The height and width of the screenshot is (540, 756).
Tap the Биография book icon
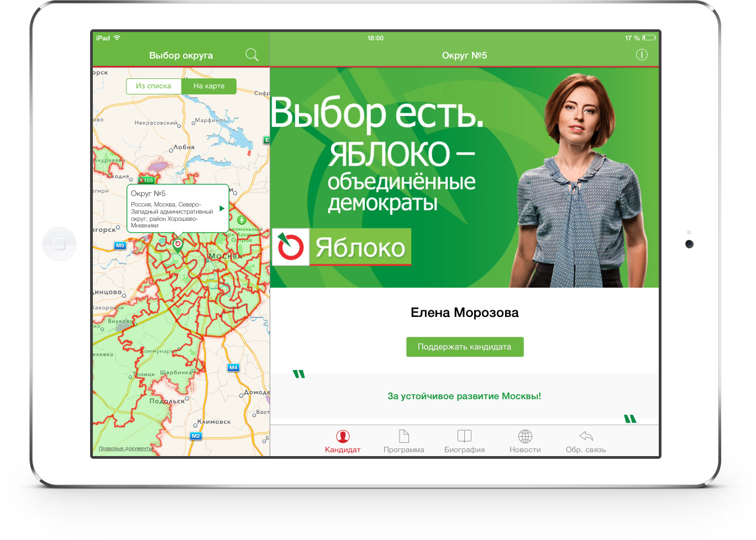[x=465, y=436]
